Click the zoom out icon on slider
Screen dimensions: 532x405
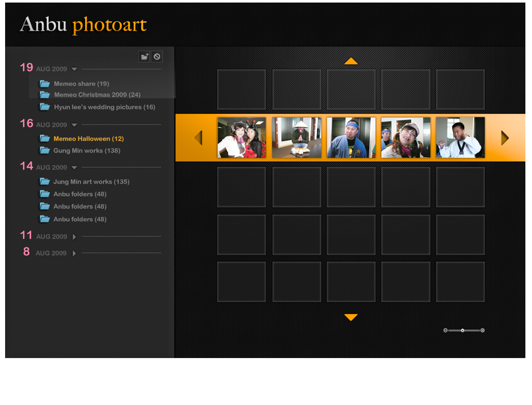tap(445, 331)
